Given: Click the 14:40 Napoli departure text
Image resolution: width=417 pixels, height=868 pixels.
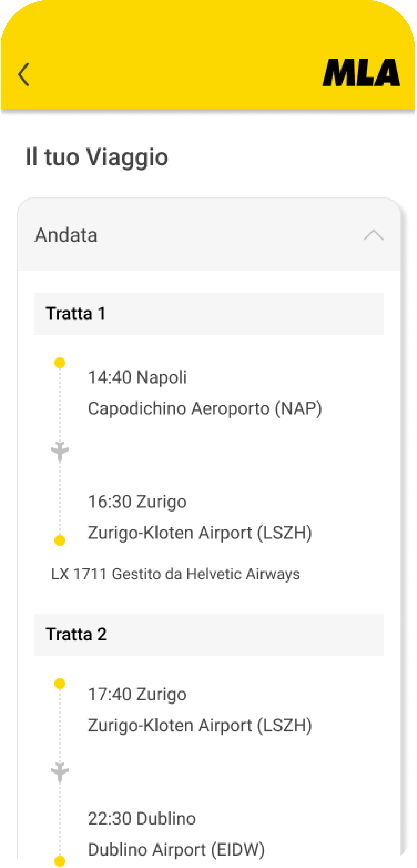Looking at the screenshot, I should point(137,377).
